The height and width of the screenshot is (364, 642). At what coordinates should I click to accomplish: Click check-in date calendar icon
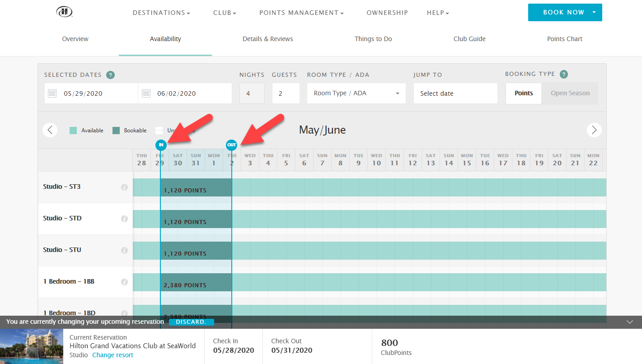coord(52,93)
